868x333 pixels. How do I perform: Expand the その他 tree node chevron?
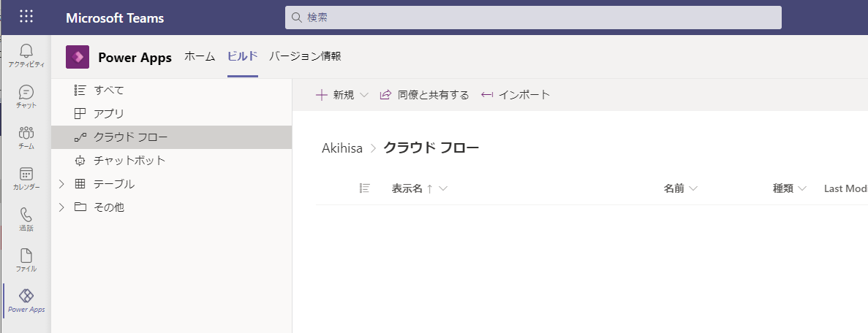click(x=61, y=207)
